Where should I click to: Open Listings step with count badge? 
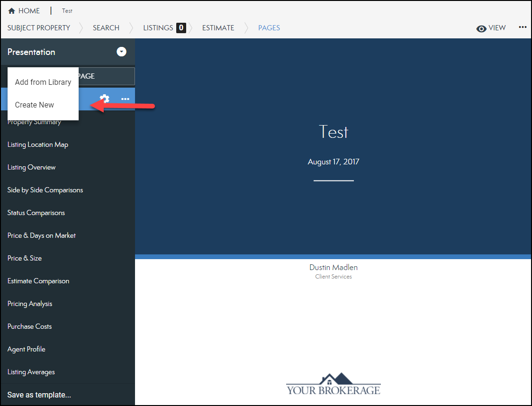click(164, 28)
